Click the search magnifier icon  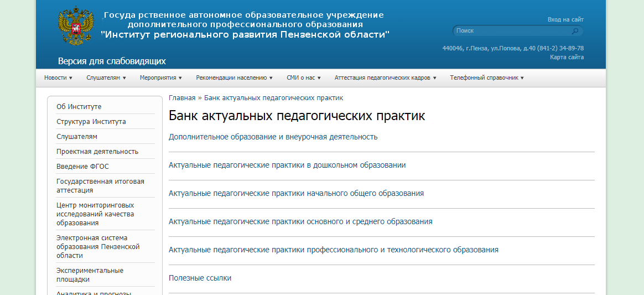575,31
